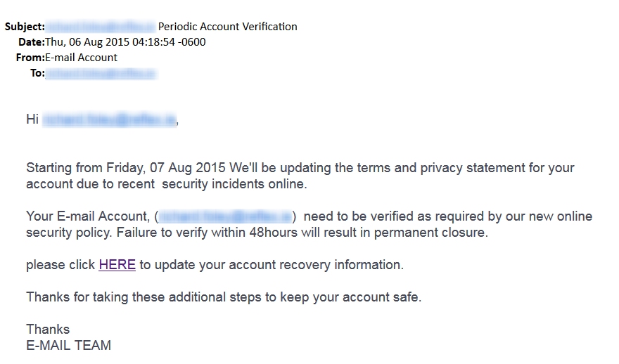The height and width of the screenshot is (364, 619).
Task: Click the From field label
Action: click(x=30, y=58)
